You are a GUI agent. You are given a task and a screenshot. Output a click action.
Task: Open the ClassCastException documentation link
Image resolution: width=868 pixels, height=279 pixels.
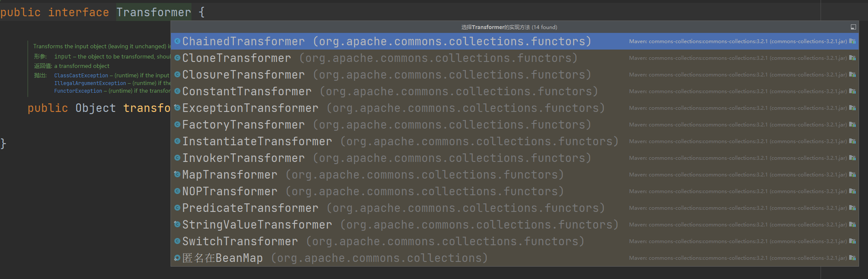coord(81,76)
